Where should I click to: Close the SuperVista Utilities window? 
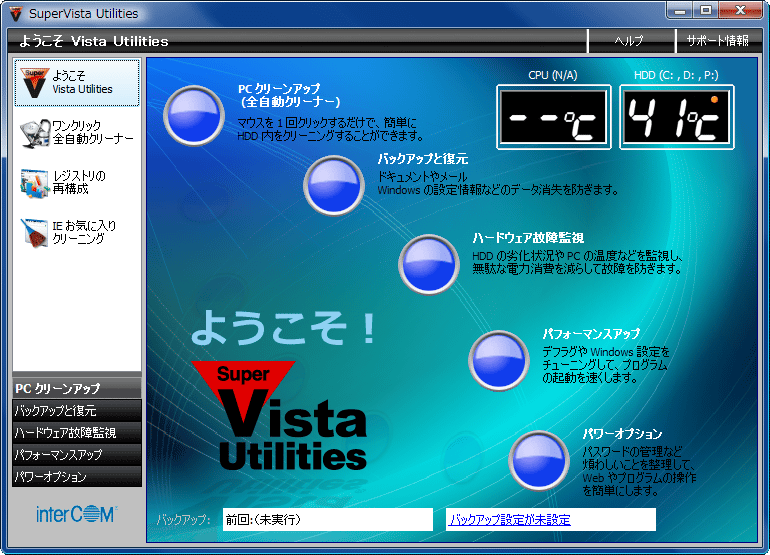(741, 10)
